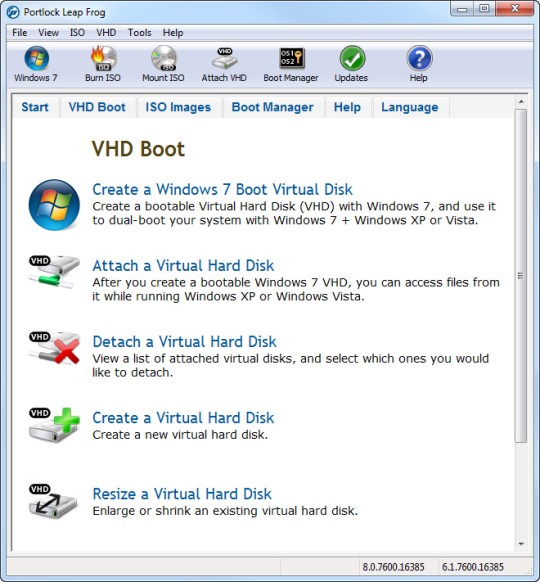
Task: Click version 8.0.7600.16385 in status bar
Action: pyautogui.click(x=393, y=567)
